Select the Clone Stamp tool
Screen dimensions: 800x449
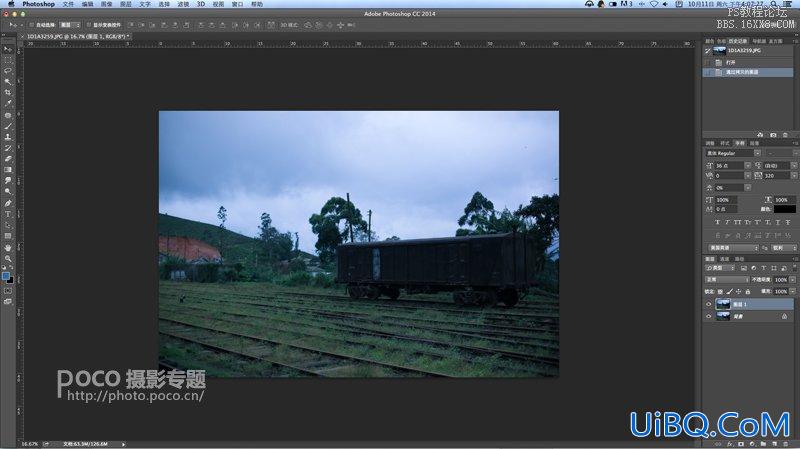[x=8, y=137]
